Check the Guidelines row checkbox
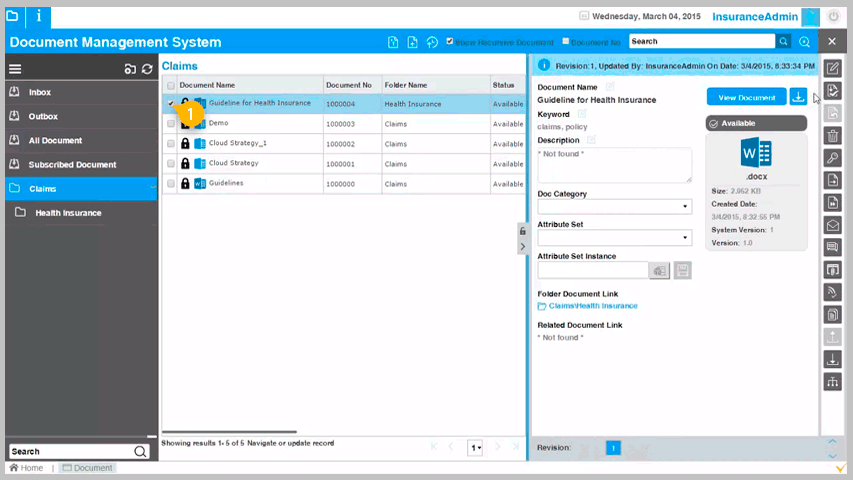The image size is (853, 480). (x=171, y=184)
